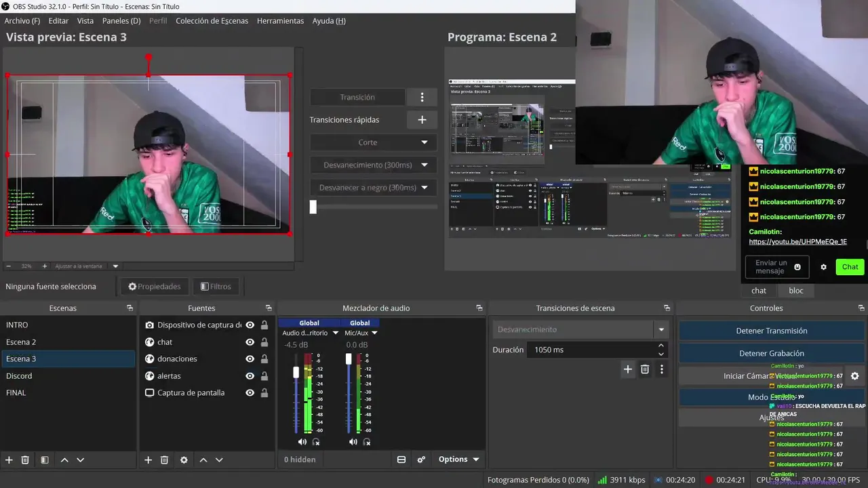Move the selected scene down

pos(80,460)
